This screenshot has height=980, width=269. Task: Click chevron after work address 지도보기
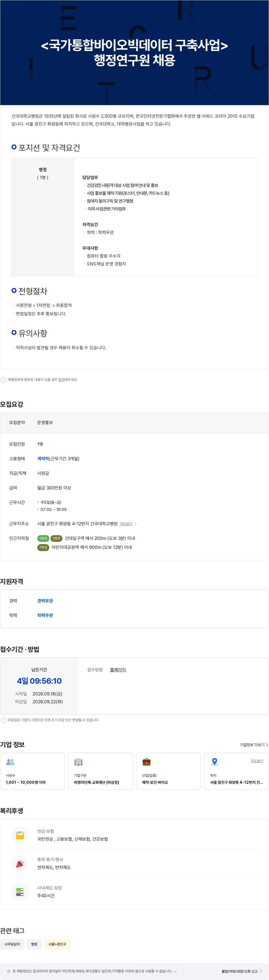135,524
